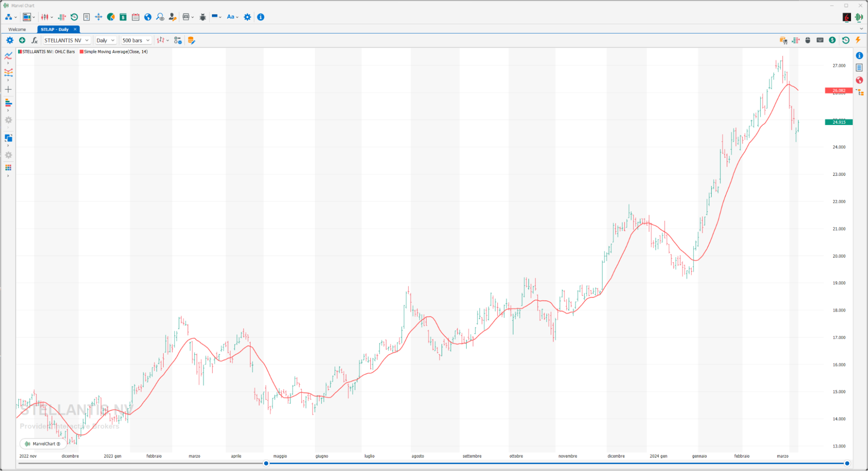Open the window layout dropdown beside bug icon
The image size is (868, 471).
[188, 17]
